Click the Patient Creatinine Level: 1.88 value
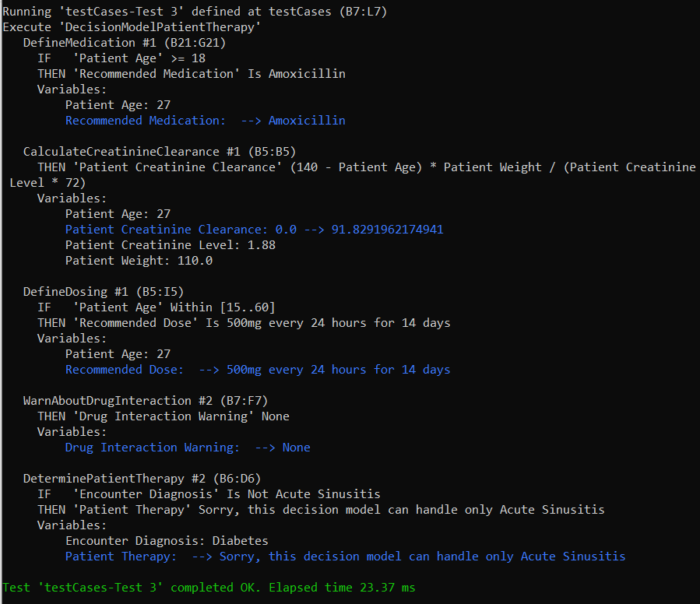 (171, 245)
